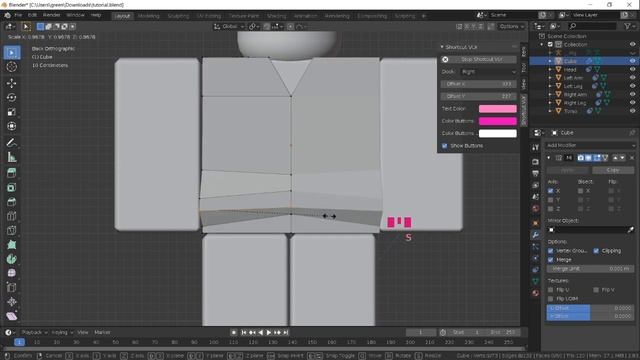Toggle Show Buttons checkbox

pos(444,146)
